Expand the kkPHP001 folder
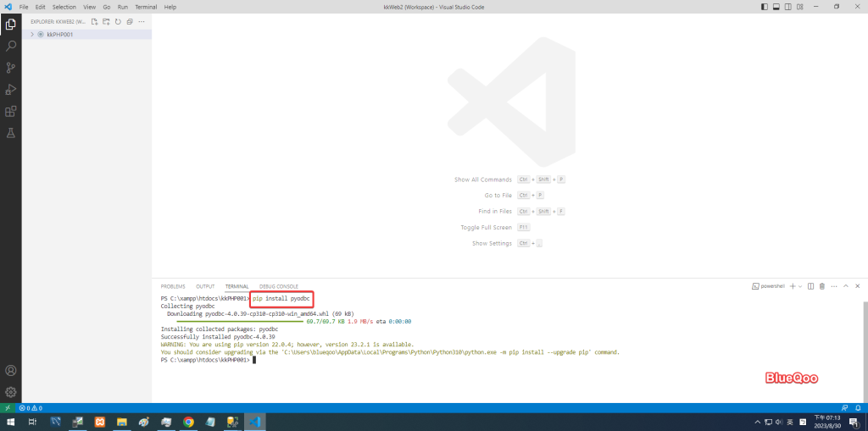The height and width of the screenshot is (431, 868). [31, 35]
